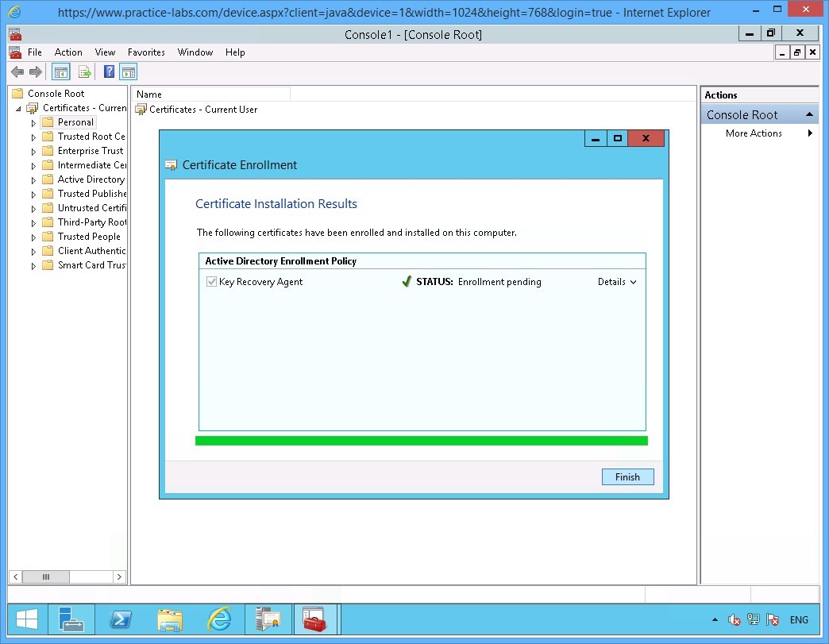
Task: Click the Forward navigation arrow in MMC toolbar
Action: [x=36, y=71]
